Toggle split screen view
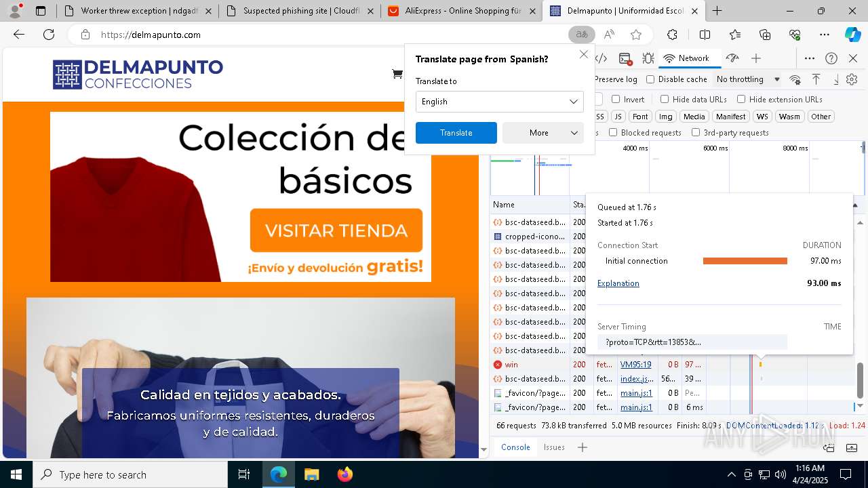The height and width of the screenshot is (488, 868). [x=705, y=35]
